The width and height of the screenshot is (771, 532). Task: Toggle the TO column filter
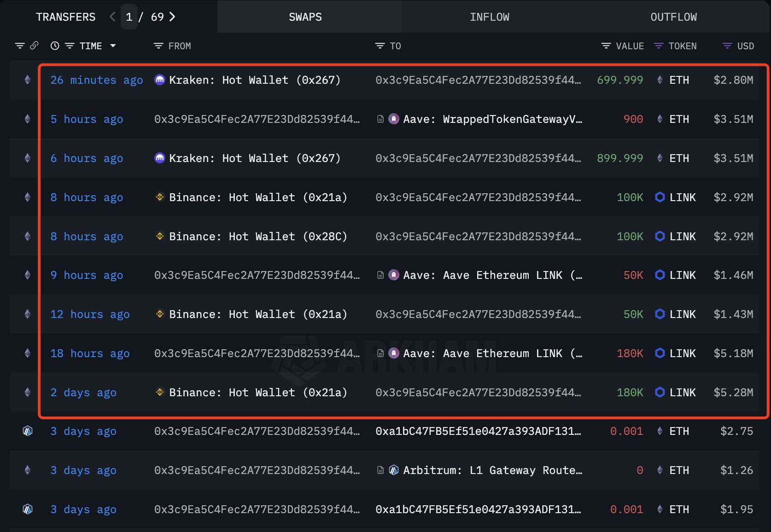[380, 46]
